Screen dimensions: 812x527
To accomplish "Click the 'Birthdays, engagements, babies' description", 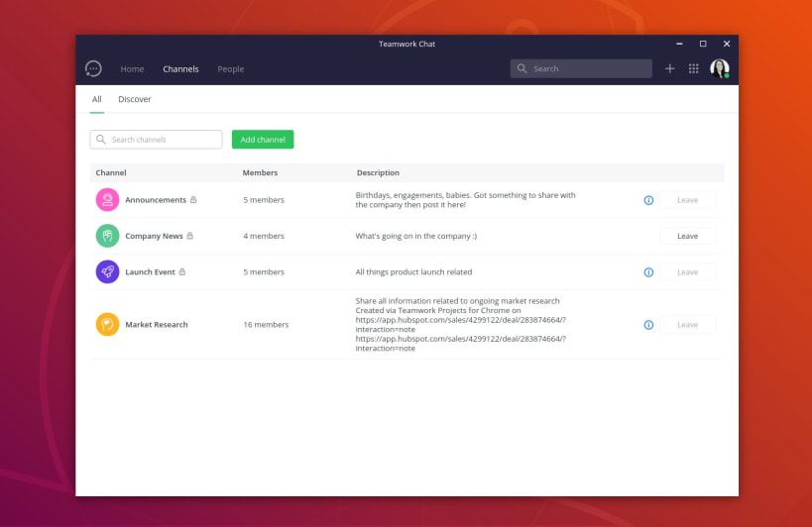I will coord(465,200).
